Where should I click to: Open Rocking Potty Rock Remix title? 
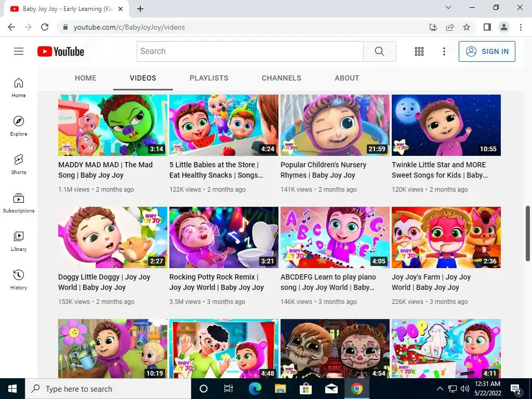(x=217, y=282)
